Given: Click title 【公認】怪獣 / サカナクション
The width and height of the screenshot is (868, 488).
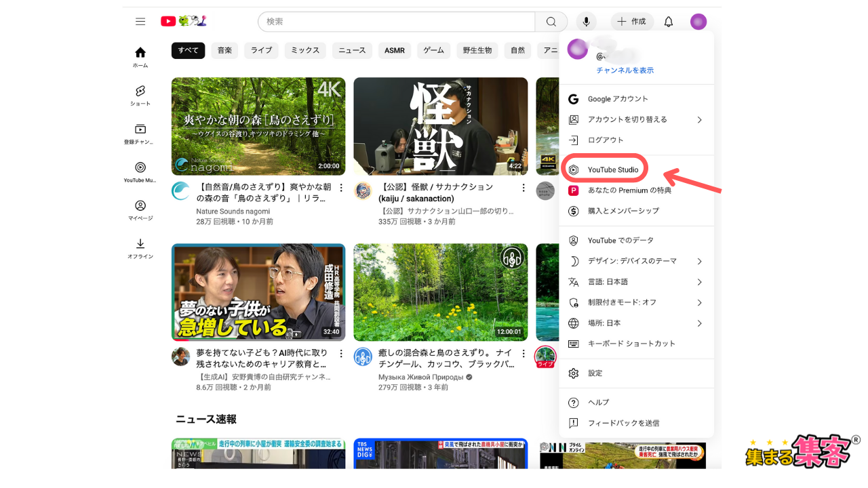Looking at the screenshot, I should (436, 192).
